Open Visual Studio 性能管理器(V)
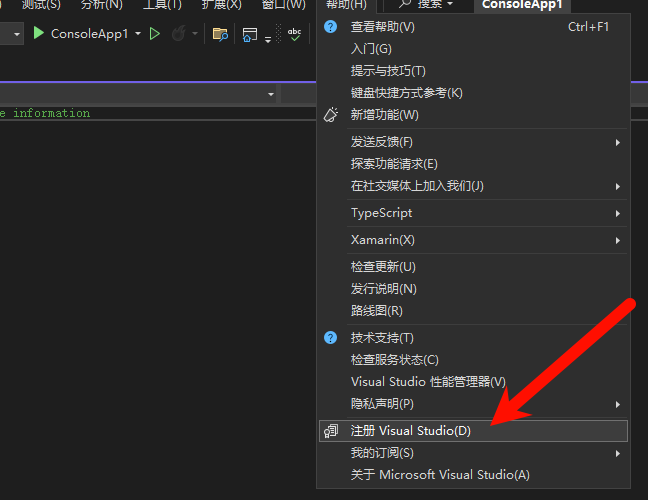 click(473, 381)
